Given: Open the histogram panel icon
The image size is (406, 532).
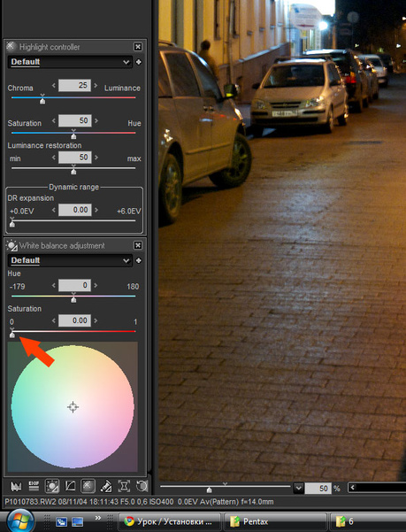Looking at the screenshot, I should pos(16,487).
